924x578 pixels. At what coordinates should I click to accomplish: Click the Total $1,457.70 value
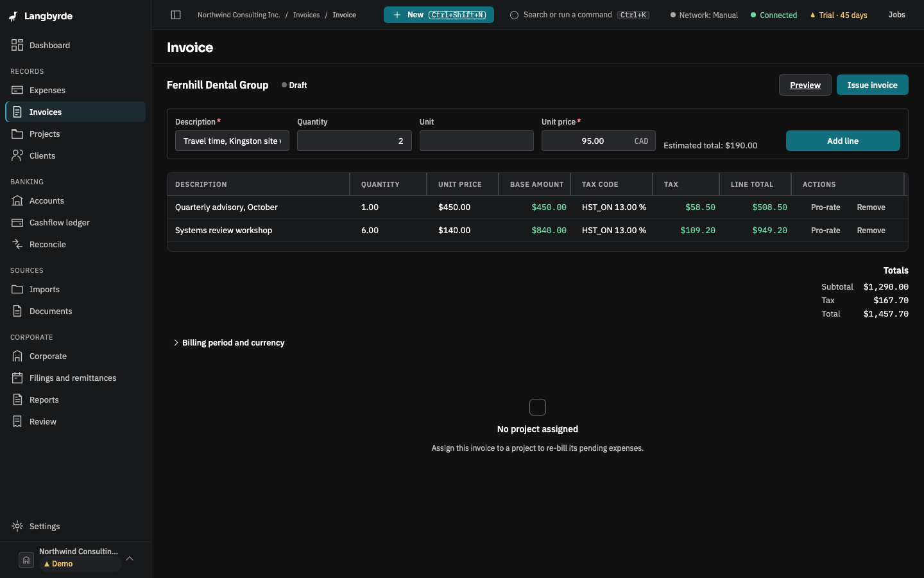point(886,314)
